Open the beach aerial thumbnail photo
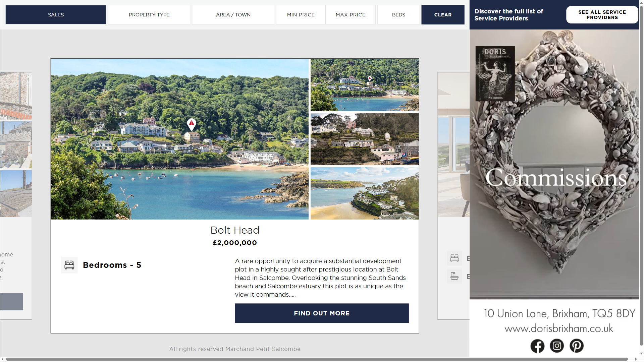 (x=365, y=193)
